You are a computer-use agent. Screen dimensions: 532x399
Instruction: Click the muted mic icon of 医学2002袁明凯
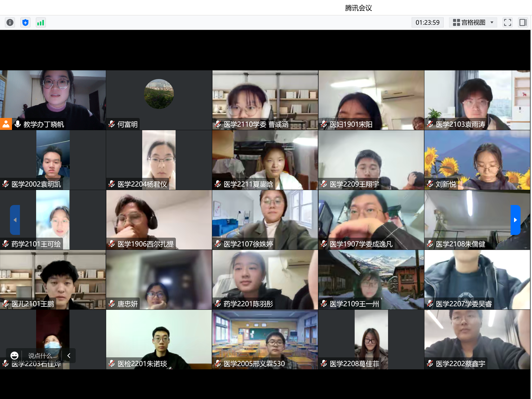[5, 184]
